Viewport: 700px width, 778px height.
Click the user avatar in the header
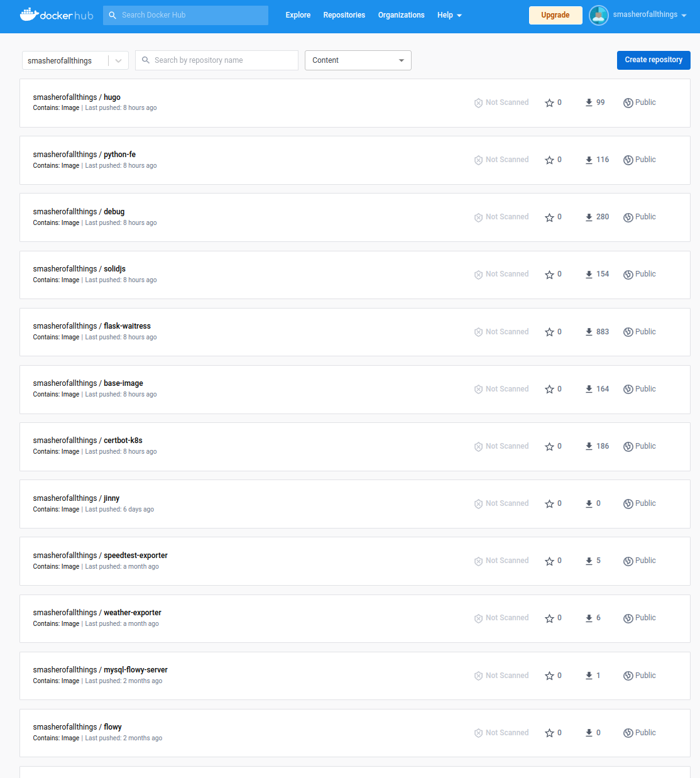599,15
